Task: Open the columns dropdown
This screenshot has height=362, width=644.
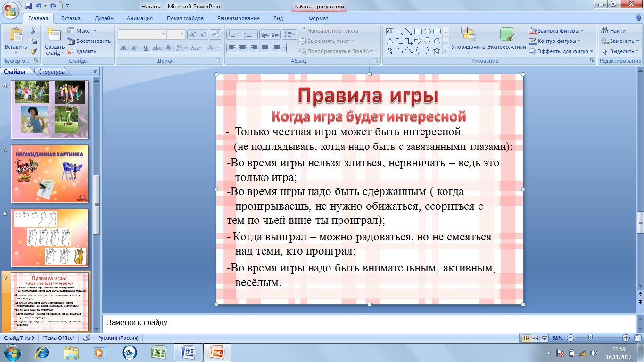Action: (x=279, y=48)
